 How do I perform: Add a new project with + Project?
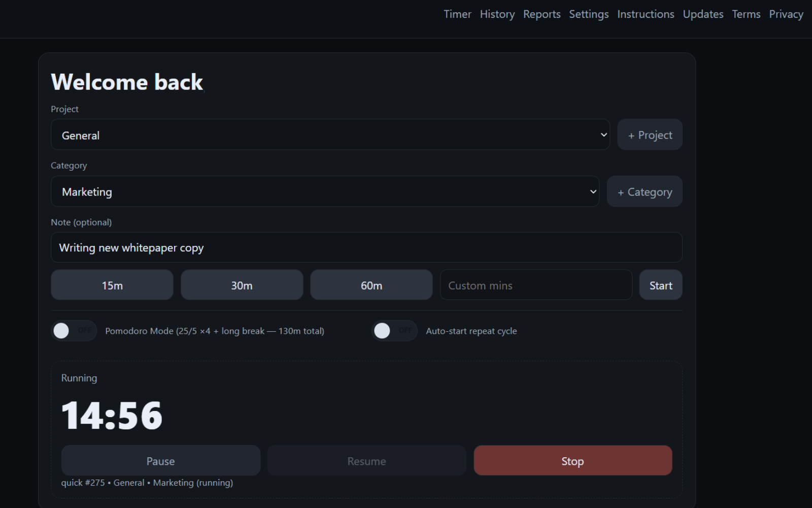pyautogui.click(x=650, y=135)
